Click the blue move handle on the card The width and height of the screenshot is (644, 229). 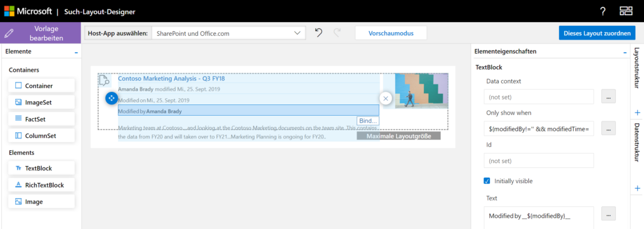pyautogui.click(x=111, y=98)
